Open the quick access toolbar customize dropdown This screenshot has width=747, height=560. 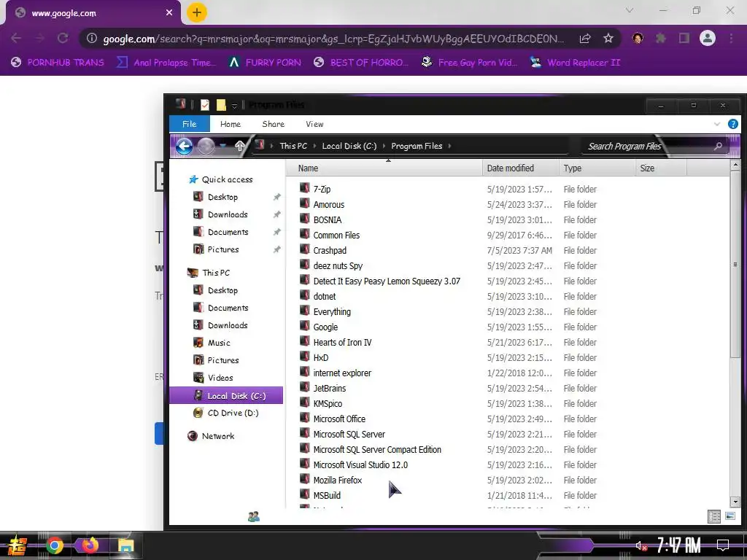coord(234,106)
